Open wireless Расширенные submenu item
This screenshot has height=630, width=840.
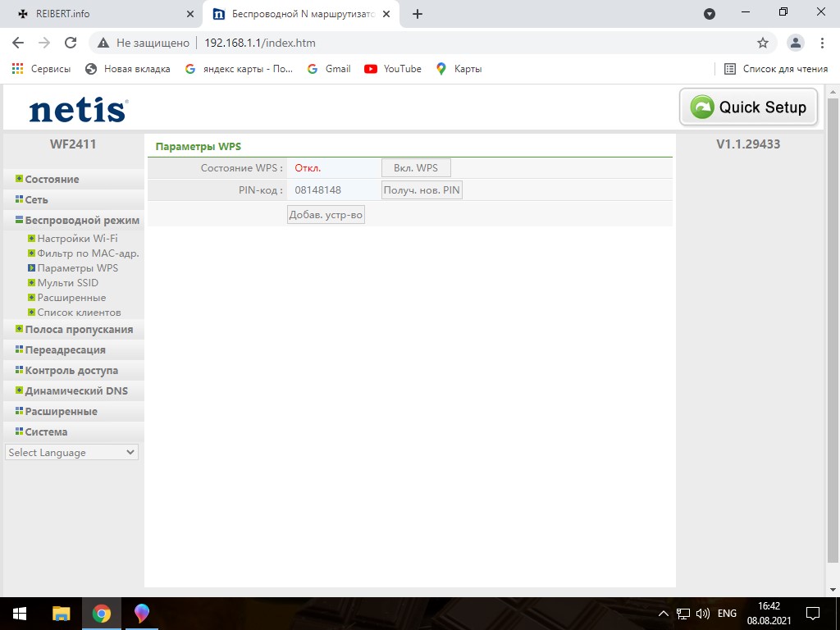(71, 297)
